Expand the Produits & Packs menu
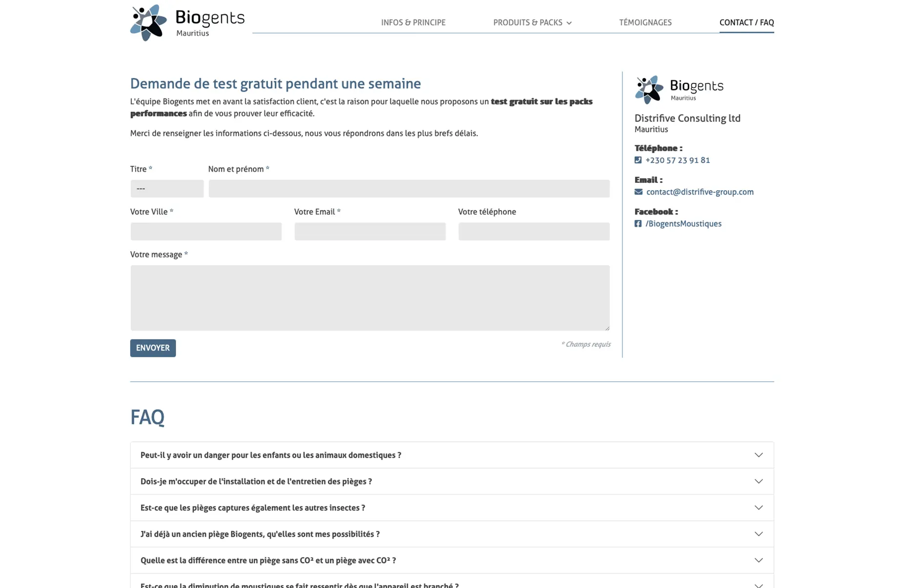 tap(532, 22)
